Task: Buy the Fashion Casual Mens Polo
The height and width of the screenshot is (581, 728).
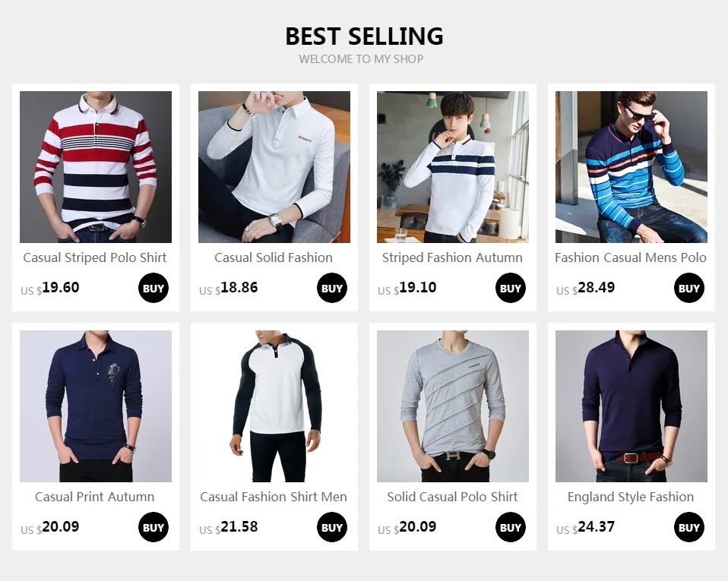Action: coord(689,288)
